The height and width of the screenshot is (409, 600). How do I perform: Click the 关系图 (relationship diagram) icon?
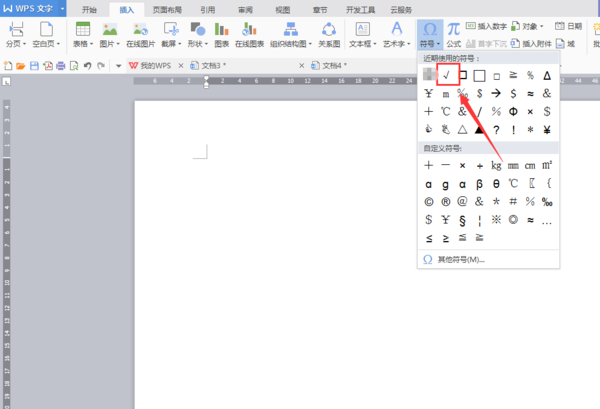pos(329,34)
